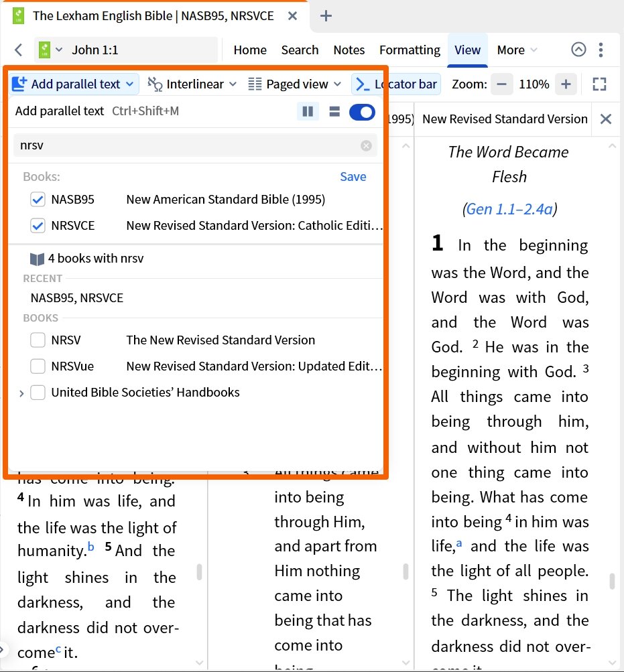Viewport: 624px width, 672px height.
Task: Close The Lexham English Bible tab
Action: point(292,16)
